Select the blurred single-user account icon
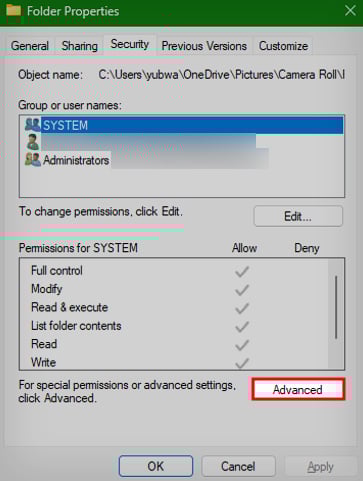Viewport: 363px width, 481px height. click(x=33, y=142)
